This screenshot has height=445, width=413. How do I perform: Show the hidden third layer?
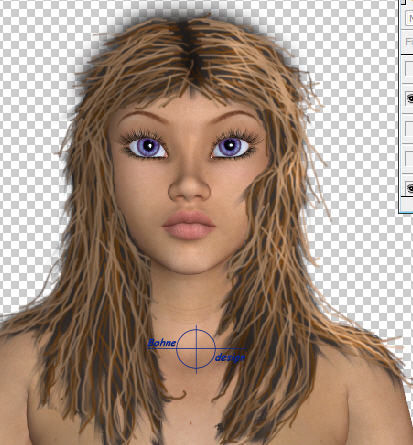pos(409,128)
